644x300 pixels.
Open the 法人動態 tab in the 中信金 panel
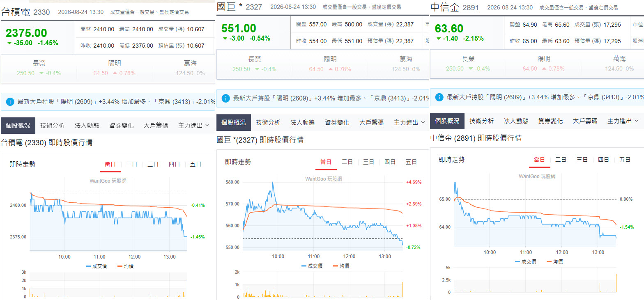pyautogui.click(x=516, y=121)
